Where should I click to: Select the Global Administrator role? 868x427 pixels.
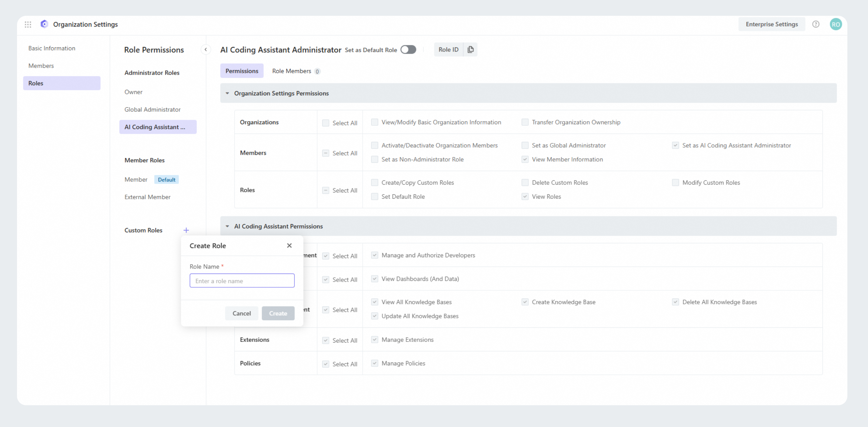(152, 110)
